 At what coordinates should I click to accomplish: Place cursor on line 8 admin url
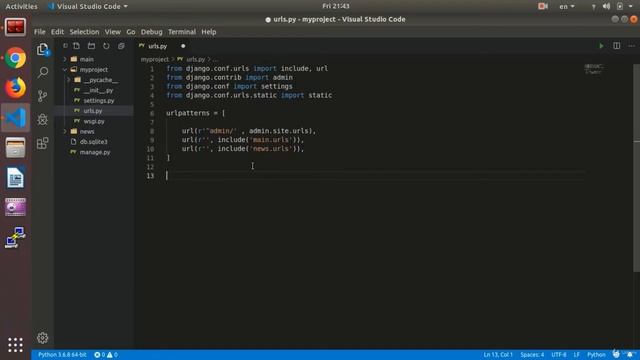249,131
